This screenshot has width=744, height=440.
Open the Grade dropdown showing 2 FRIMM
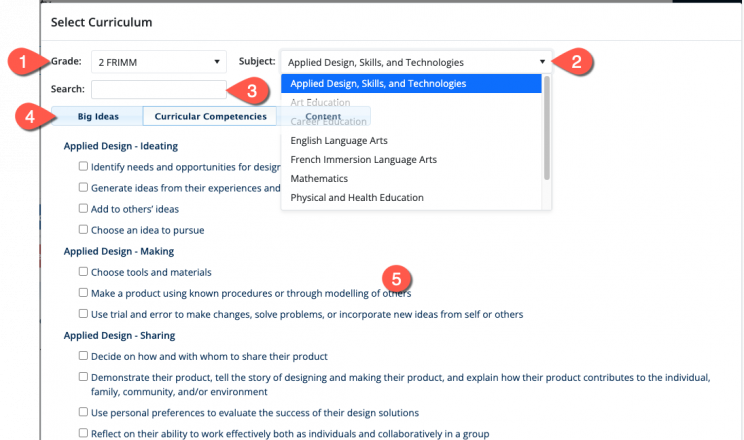[158, 62]
